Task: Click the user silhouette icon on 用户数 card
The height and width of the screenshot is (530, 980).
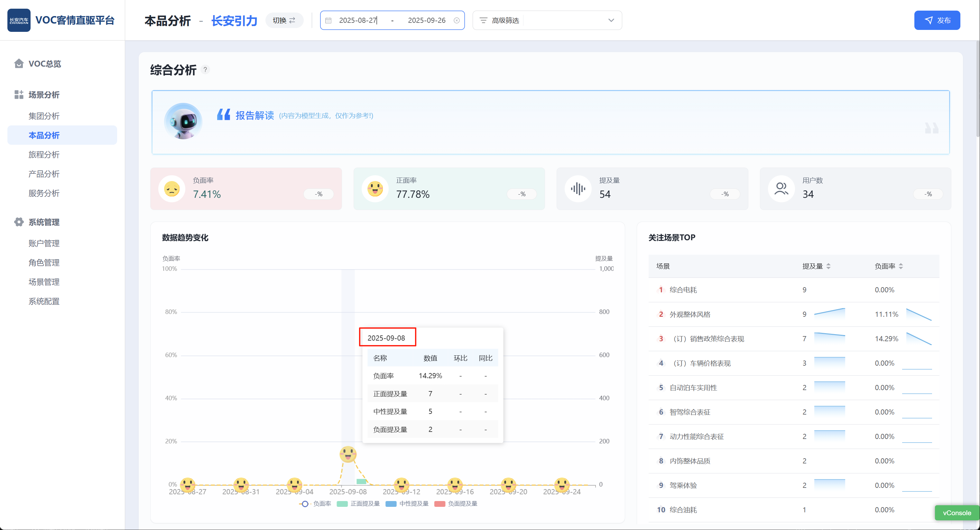Action: pos(781,188)
